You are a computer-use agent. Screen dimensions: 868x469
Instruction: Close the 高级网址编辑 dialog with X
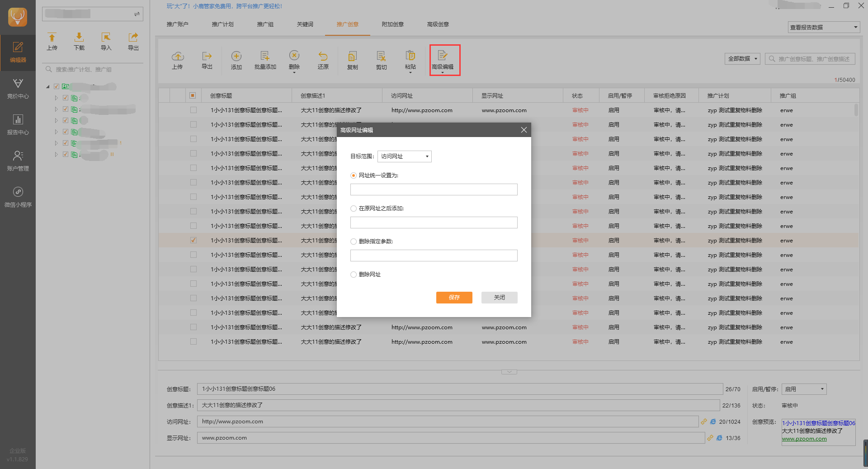pyautogui.click(x=524, y=130)
